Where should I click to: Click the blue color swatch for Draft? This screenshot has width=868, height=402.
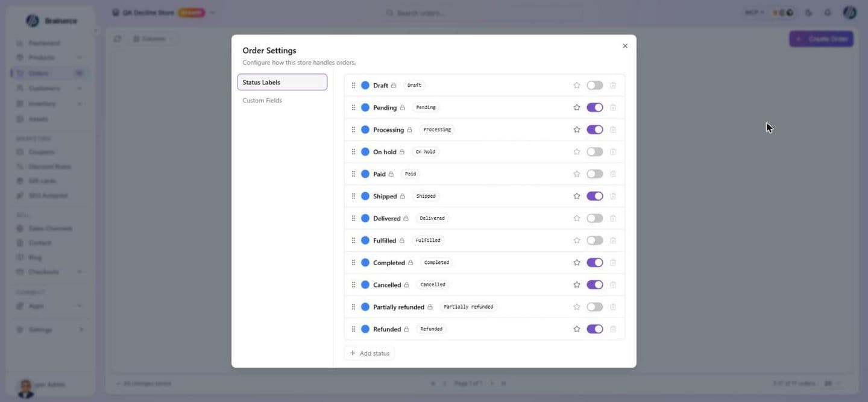pos(365,86)
